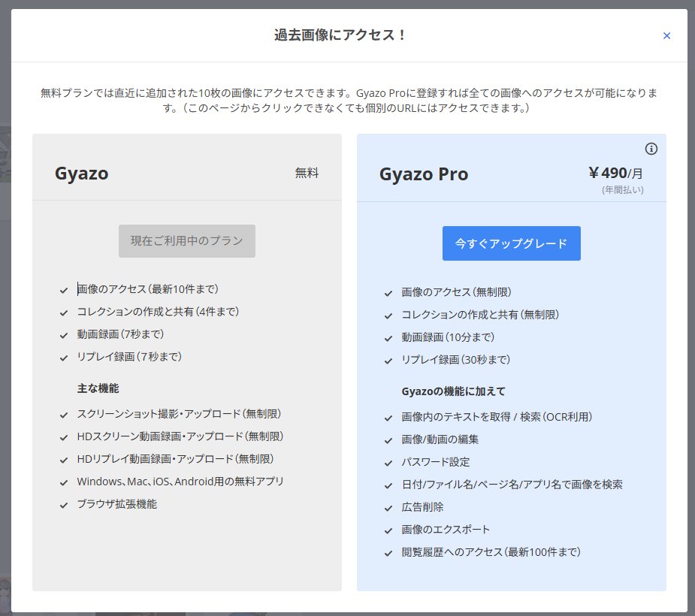Click checkmark beside ブラウザ拡張機能
This screenshot has width=695, height=616.
tap(64, 506)
